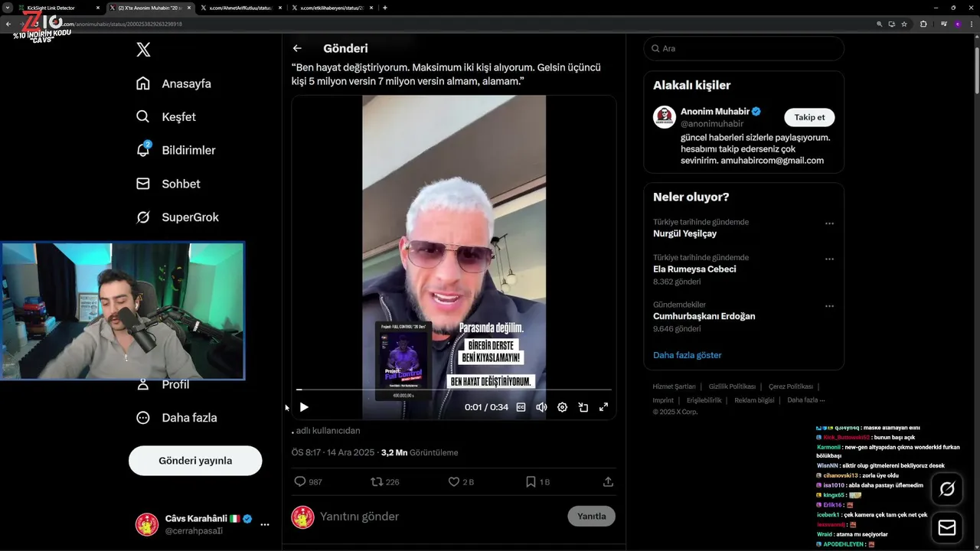Open the tab search dropdown
980x551 pixels.
[x=7, y=8]
